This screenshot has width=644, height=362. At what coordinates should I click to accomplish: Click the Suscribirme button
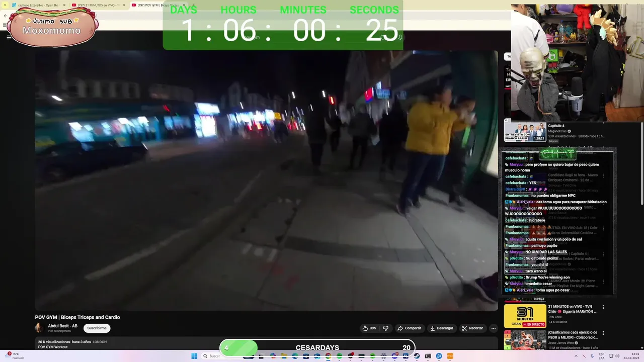pos(97,328)
